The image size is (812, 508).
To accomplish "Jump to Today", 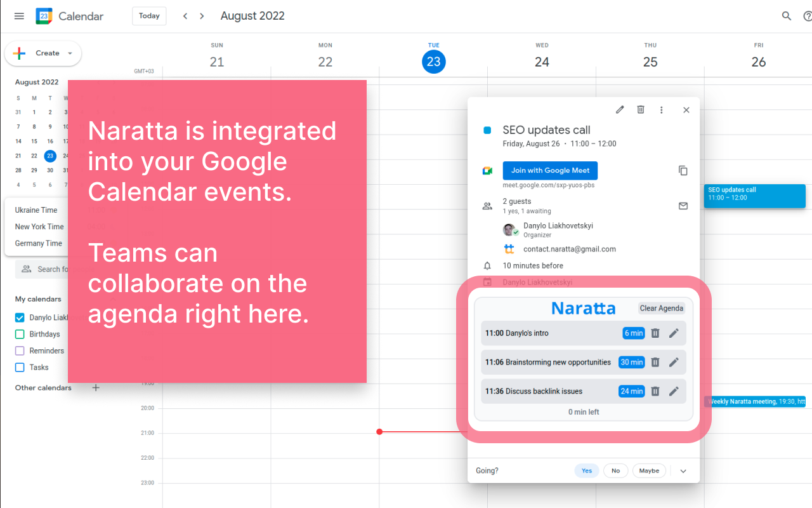I will click(x=149, y=16).
